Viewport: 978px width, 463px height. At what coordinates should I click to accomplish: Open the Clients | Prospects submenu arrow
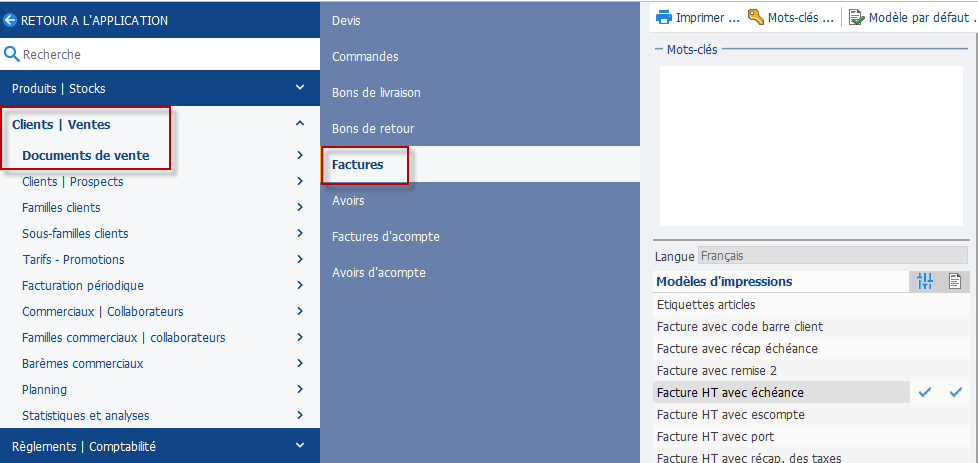pos(301,182)
